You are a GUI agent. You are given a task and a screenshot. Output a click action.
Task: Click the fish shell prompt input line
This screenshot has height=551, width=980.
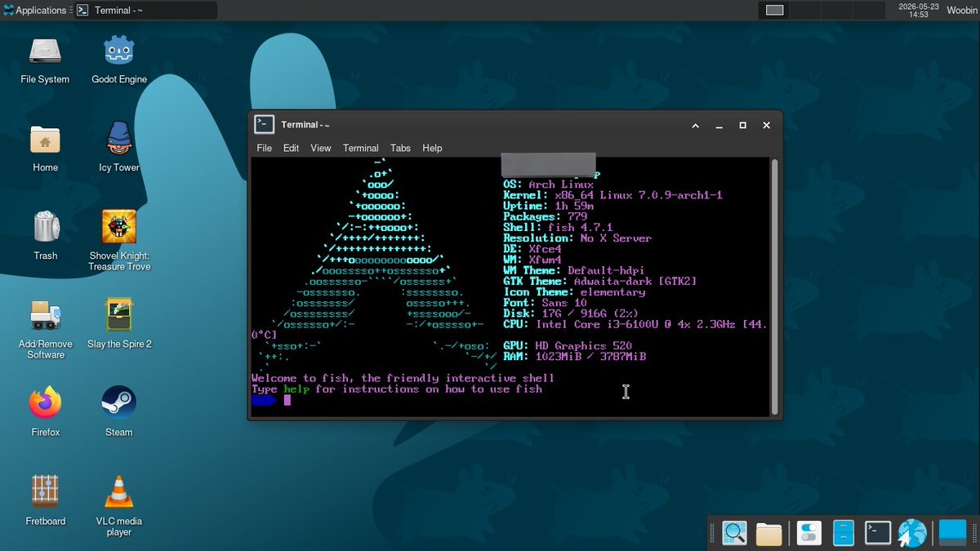tap(510, 400)
